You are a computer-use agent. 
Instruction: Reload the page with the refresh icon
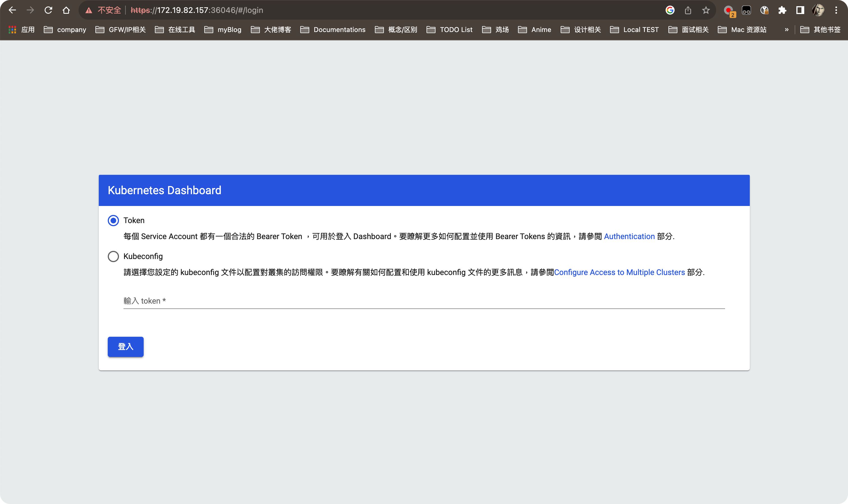click(48, 10)
